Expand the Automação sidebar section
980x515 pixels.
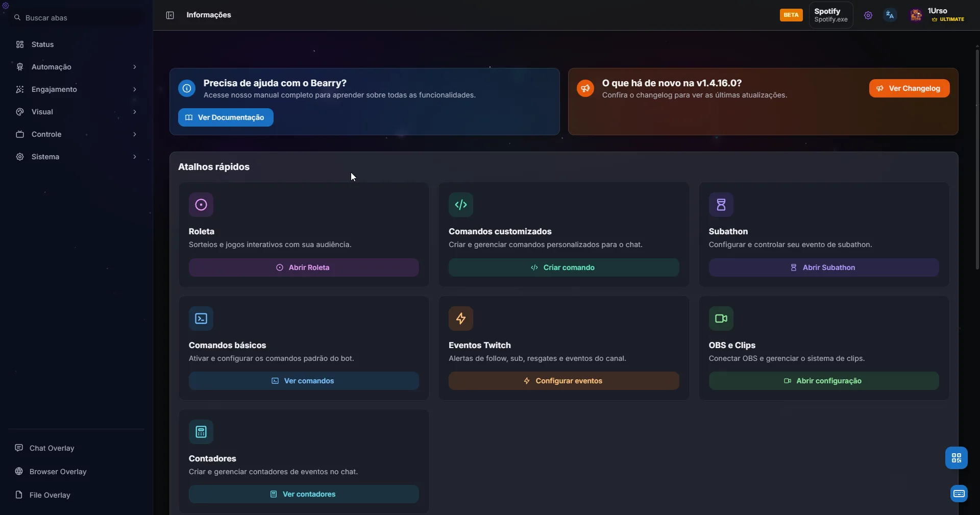pos(77,67)
